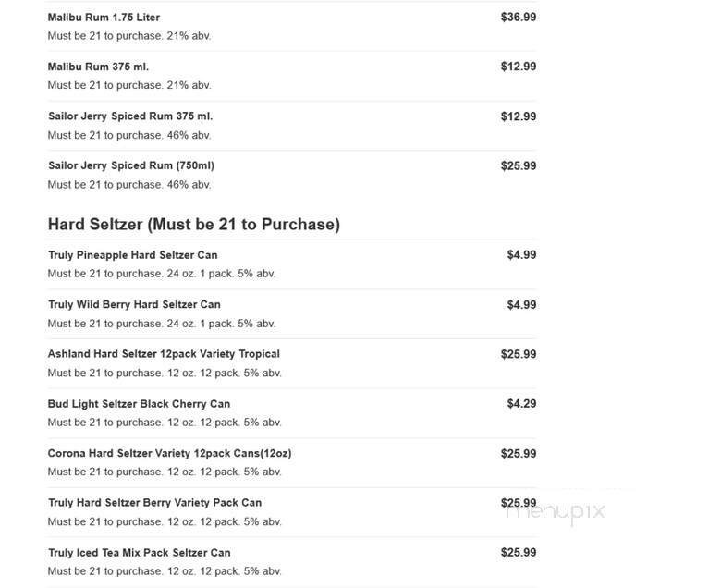
Task: Open the Malibu Rum 1.75 Liter item
Action: click(104, 18)
